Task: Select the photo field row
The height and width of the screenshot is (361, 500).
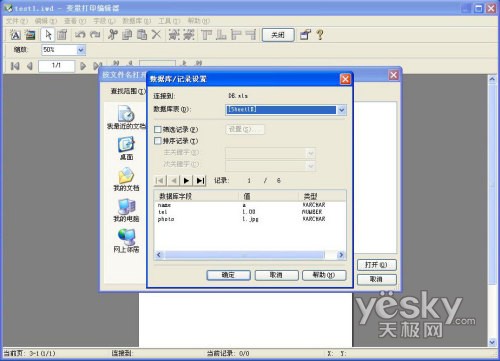Action: [250, 219]
